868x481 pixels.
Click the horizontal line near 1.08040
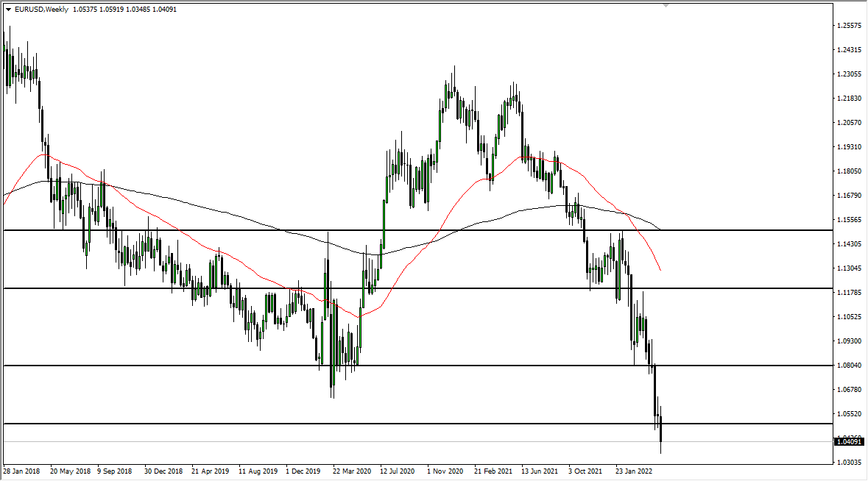click(x=221, y=366)
